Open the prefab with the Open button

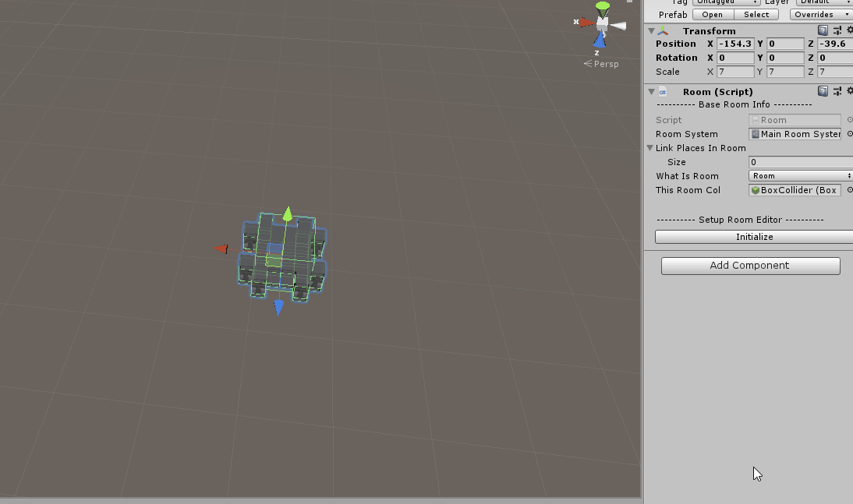click(x=711, y=14)
